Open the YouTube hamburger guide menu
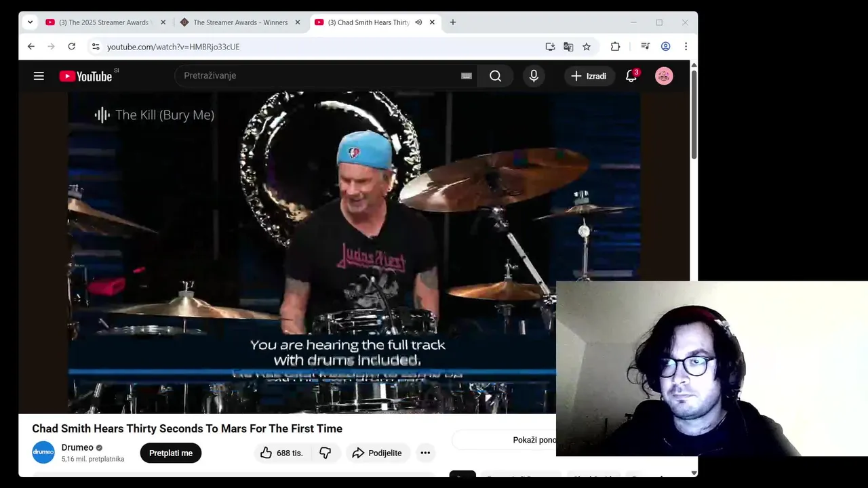 (39, 76)
